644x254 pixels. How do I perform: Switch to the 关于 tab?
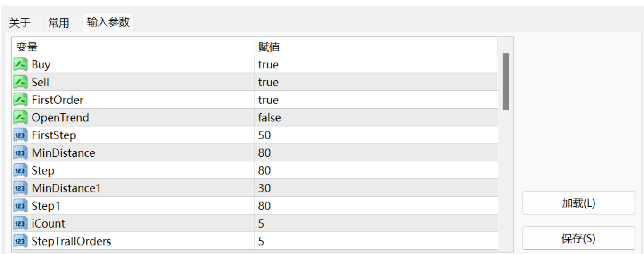point(20,23)
